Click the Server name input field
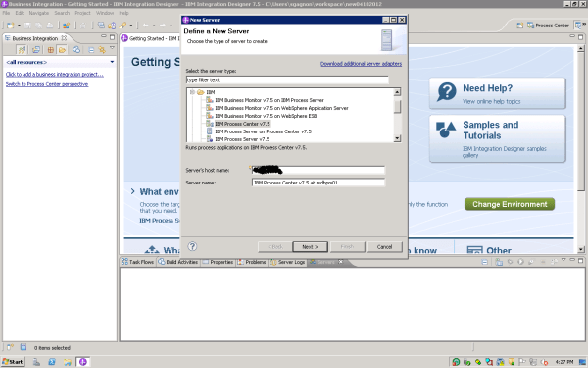The width and height of the screenshot is (588, 368). click(x=318, y=183)
